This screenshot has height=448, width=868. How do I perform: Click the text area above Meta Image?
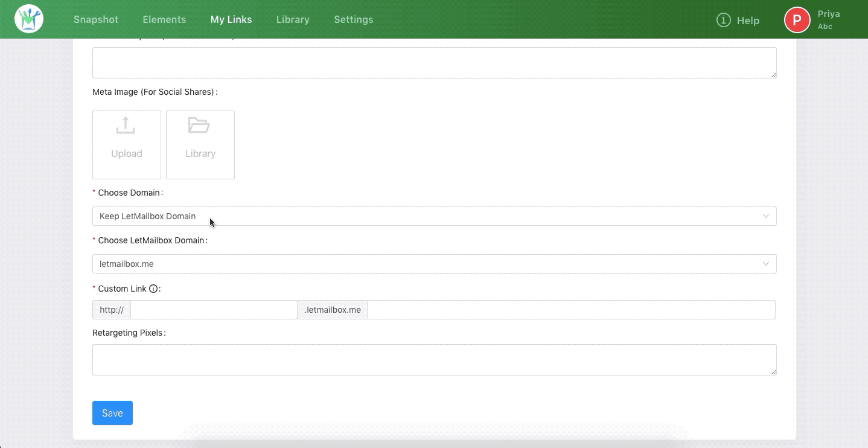[435, 63]
